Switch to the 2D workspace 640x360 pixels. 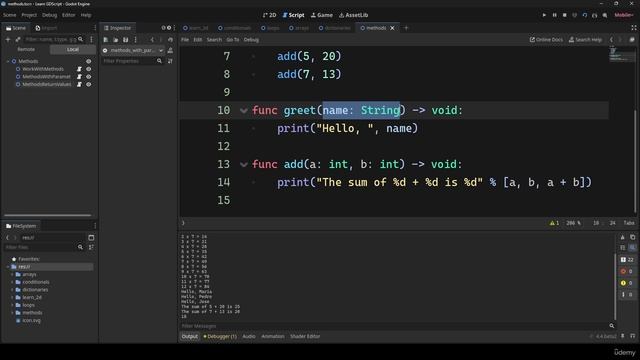pos(269,15)
